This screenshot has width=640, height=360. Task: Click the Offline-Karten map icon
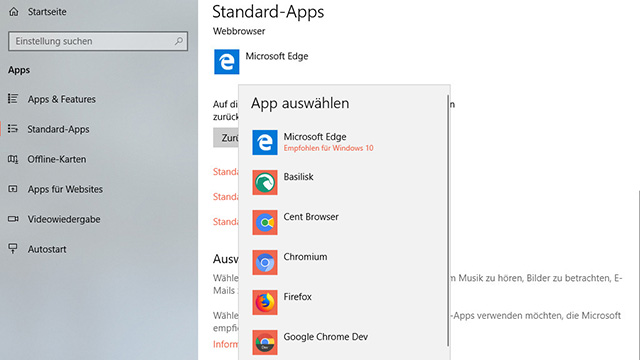click(x=13, y=159)
